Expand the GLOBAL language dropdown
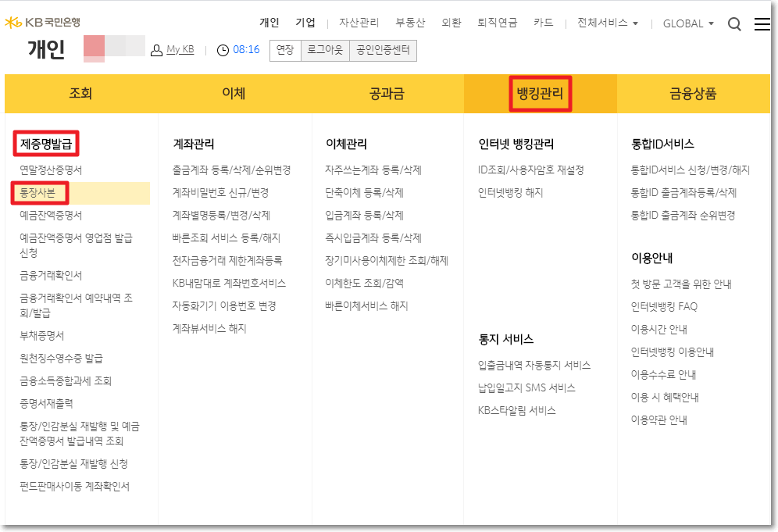778x532 pixels. [687, 24]
